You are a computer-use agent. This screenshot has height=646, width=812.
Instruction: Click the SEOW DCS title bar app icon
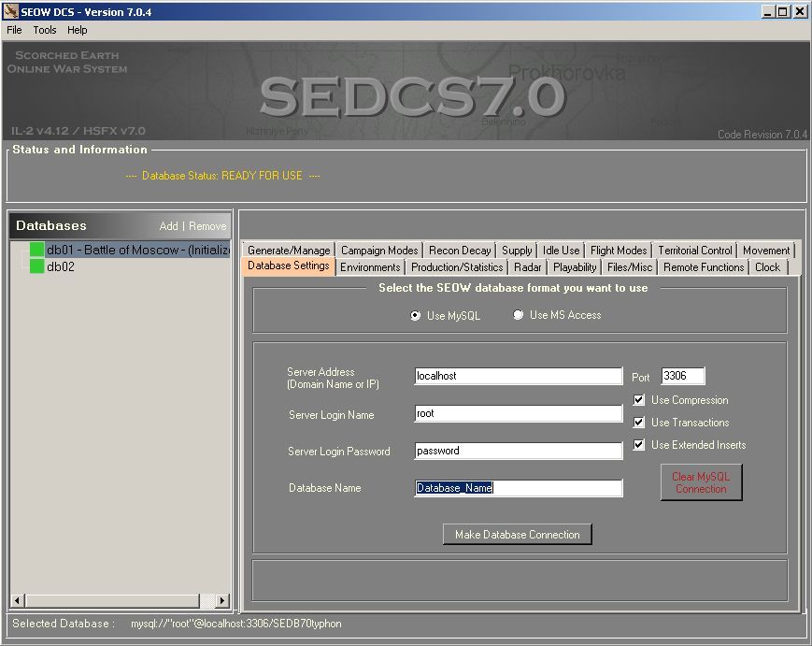[x=10, y=12]
